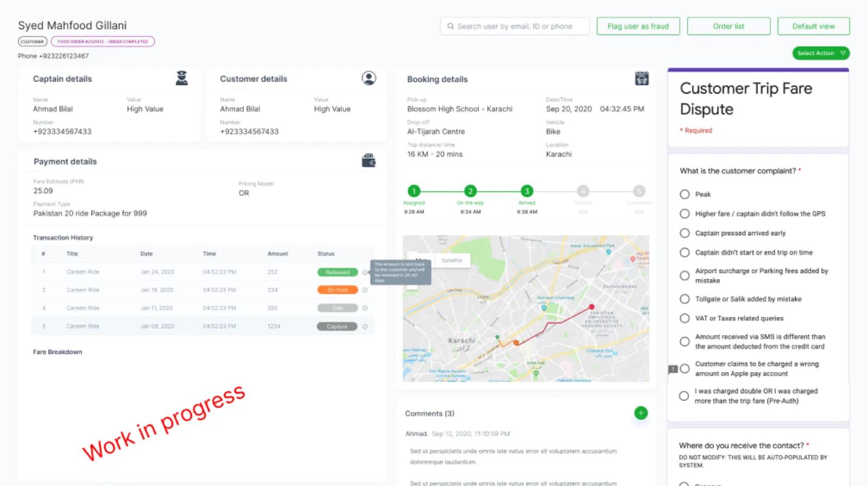Image resolution: width=868 pixels, height=486 pixels.
Task: Click the info icon next to Capture status
Action: 365,327
